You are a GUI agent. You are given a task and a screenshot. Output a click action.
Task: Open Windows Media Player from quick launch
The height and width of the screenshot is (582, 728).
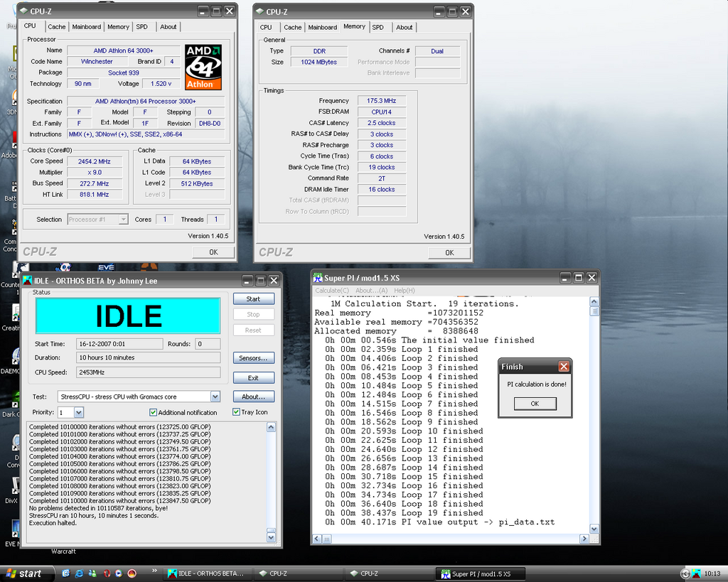pos(119,573)
